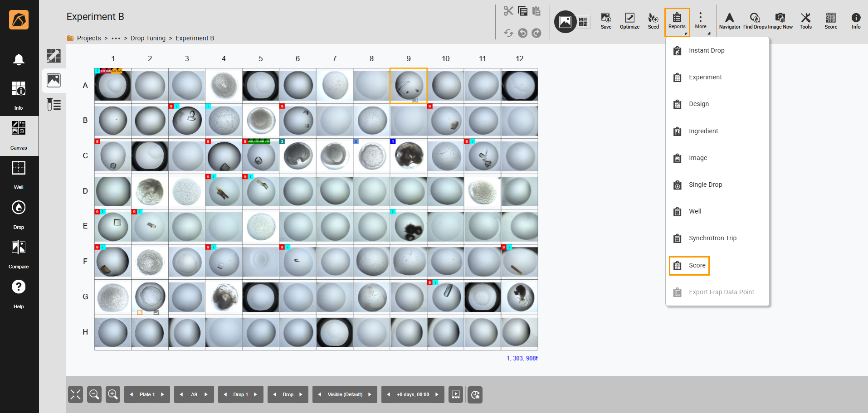Open Help in the sidebar
868x413 pixels.
(19, 294)
